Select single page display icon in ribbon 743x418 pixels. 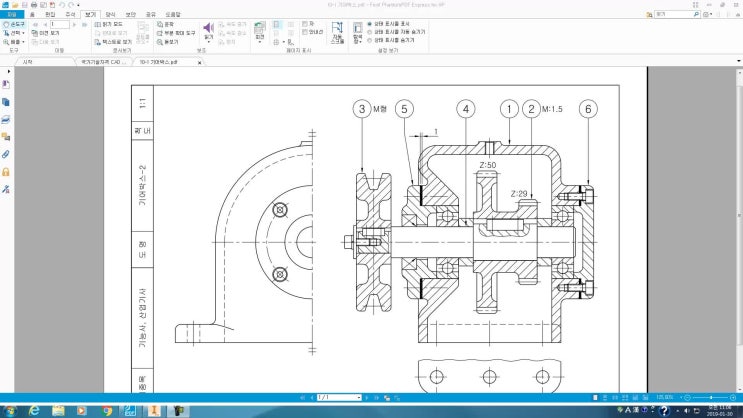277,24
